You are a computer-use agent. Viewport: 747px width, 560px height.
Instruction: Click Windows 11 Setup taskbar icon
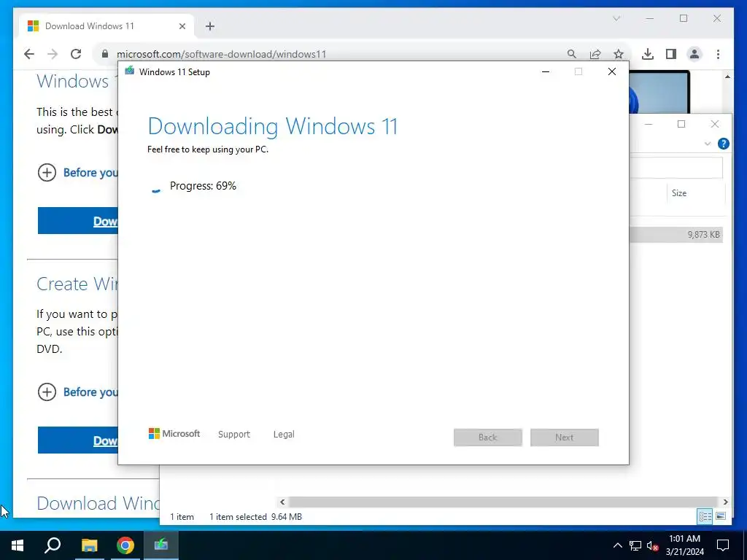[x=161, y=545]
